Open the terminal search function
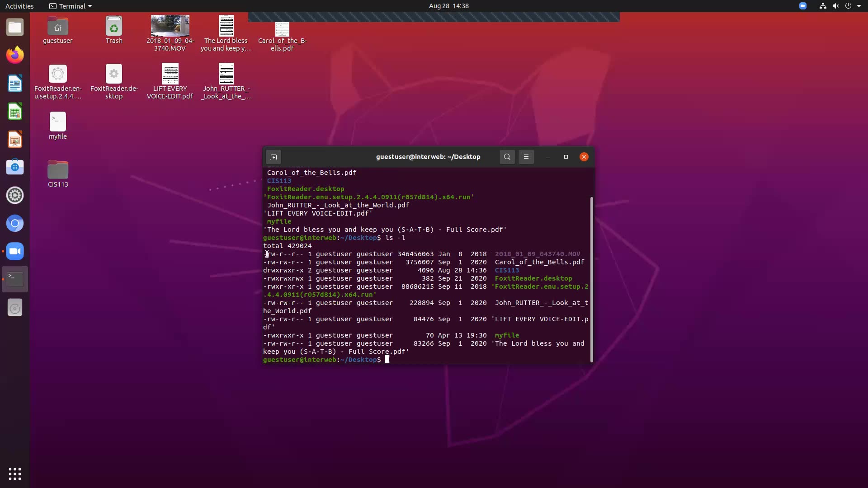Viewport: 868px width, 488px height. pos(507,157)
